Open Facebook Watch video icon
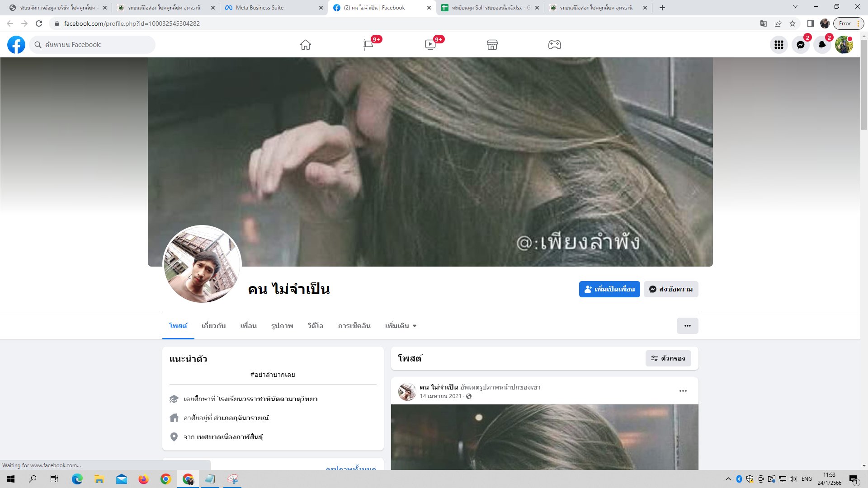This screenshot has height=488, width=868. pos(430,45)
